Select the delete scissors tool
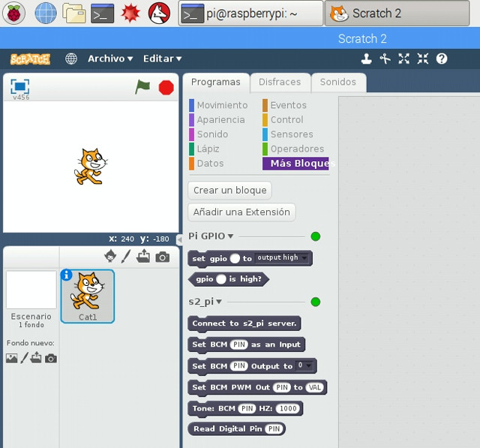The height and width of the screenshot is (448, 480). coord(385,59)
